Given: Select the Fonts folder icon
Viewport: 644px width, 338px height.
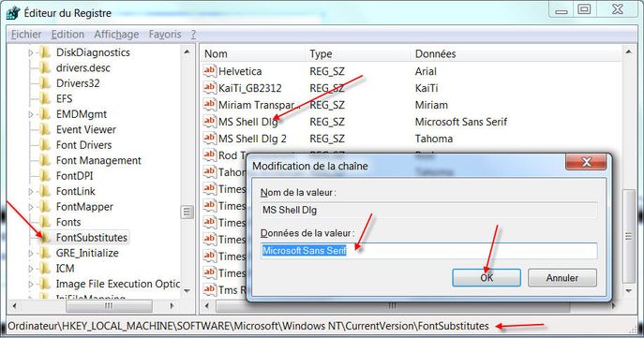Looking at the screenshot, I should point(45,222).
